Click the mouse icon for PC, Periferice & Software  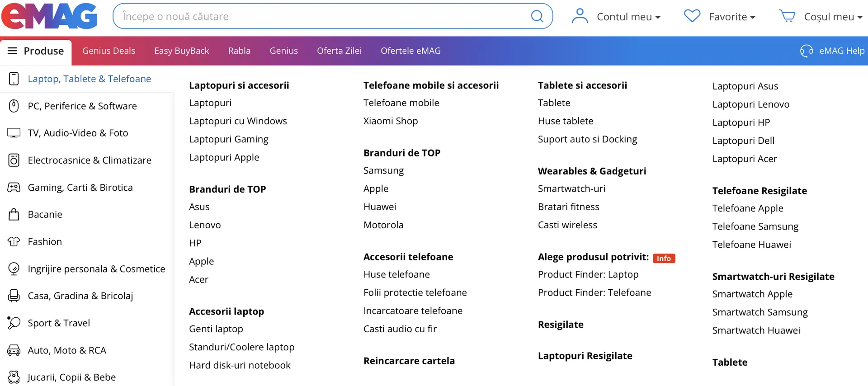pos(14,106)
